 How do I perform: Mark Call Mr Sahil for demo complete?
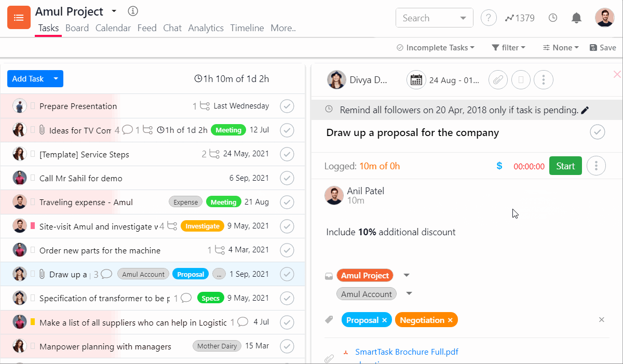(x=287, y=178)
